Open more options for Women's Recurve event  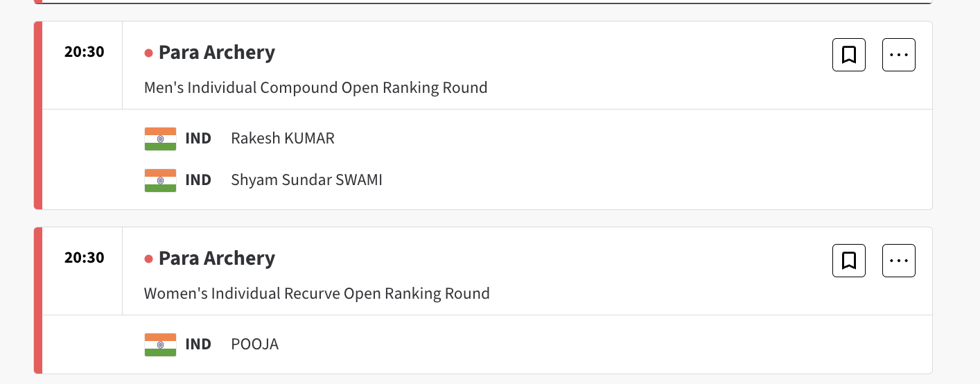[898, 261]
